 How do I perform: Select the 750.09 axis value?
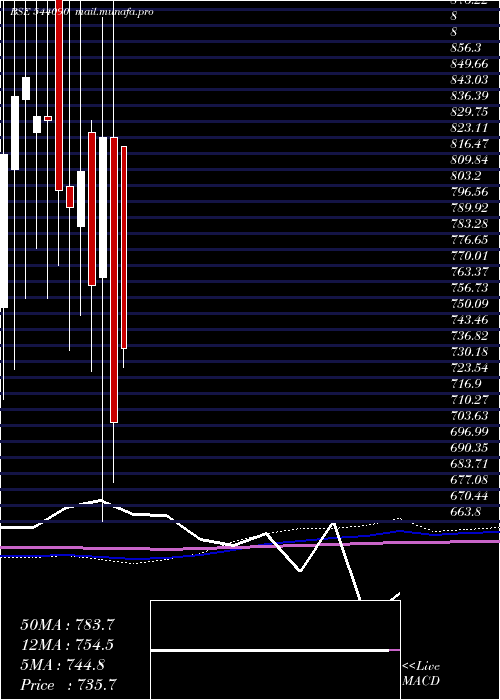(x=469, y=304)
